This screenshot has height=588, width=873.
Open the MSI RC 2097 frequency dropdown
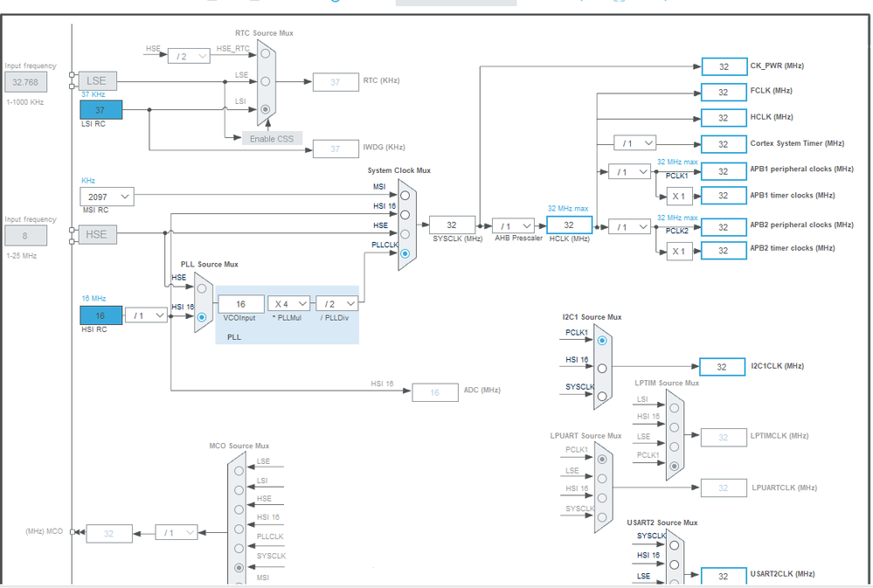107,197
